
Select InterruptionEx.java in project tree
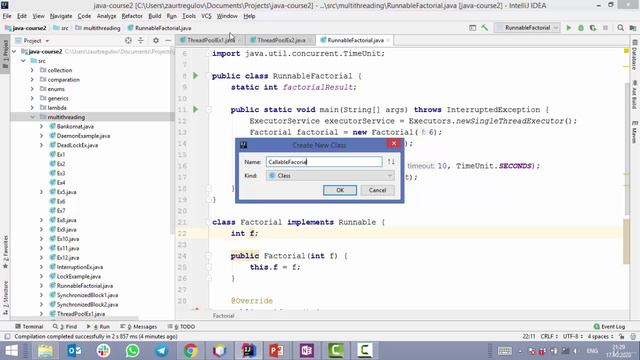(80, 267)
